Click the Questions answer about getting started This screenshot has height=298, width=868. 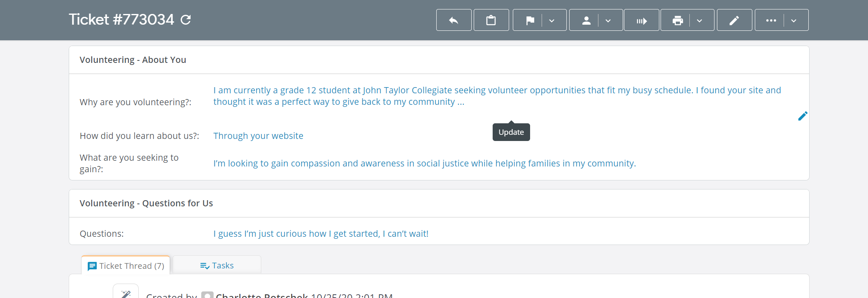[321, 233]
